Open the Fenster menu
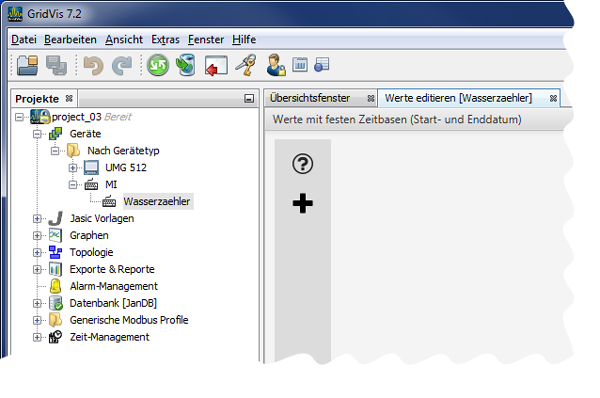The width and height of the screenshot is (600, 398). coord(206,39)
